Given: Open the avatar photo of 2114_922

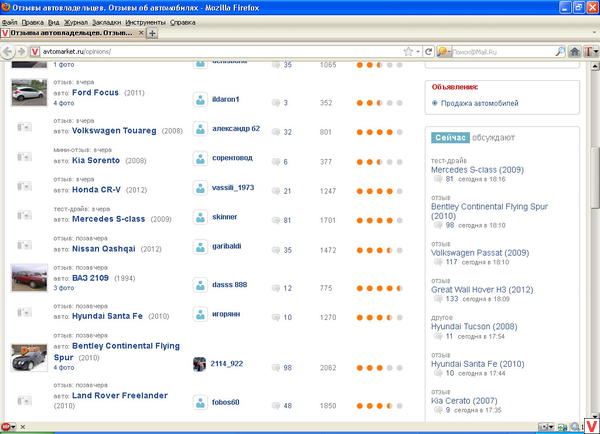Looking at the screenshot, I should (x=199, y=364).
